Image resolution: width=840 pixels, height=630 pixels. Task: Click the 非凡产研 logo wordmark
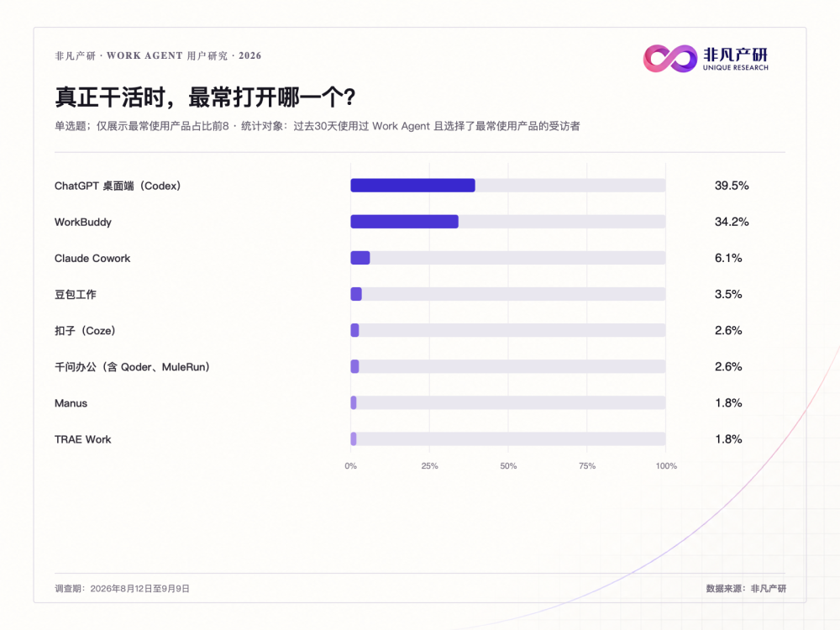(736, 55)
